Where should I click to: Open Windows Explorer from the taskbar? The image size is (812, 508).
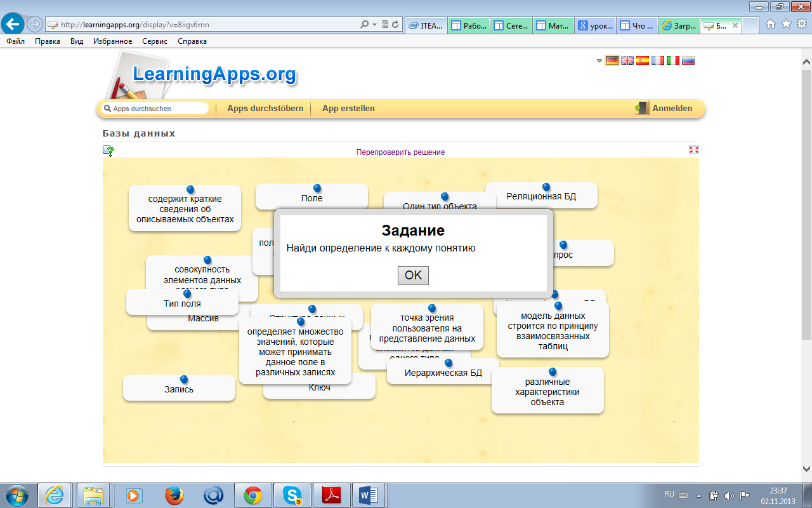pyautogui.click(x=93, y=495)
